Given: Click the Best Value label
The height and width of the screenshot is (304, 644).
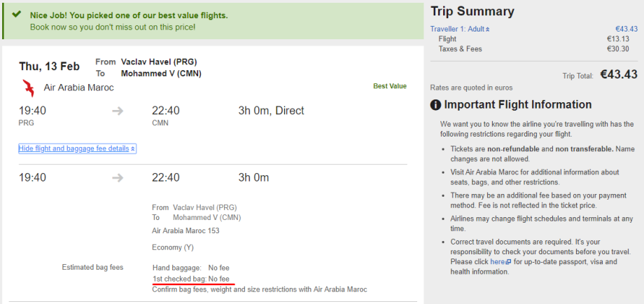Looking at the screenshot, I should 390,86.
